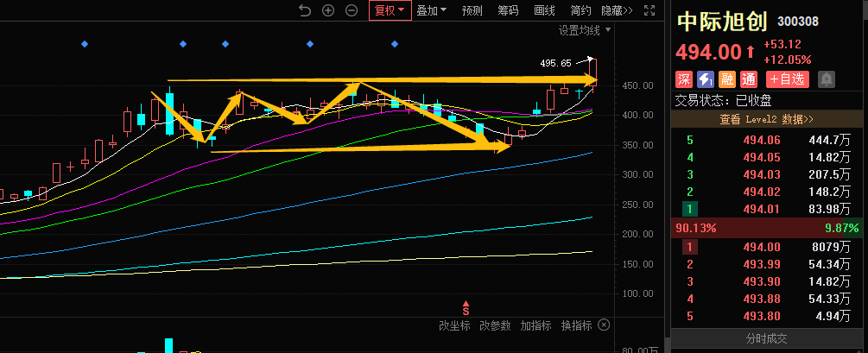The image size is (868, 353).
Task: Click the +53.12 price change value
Action: (782, 44)
